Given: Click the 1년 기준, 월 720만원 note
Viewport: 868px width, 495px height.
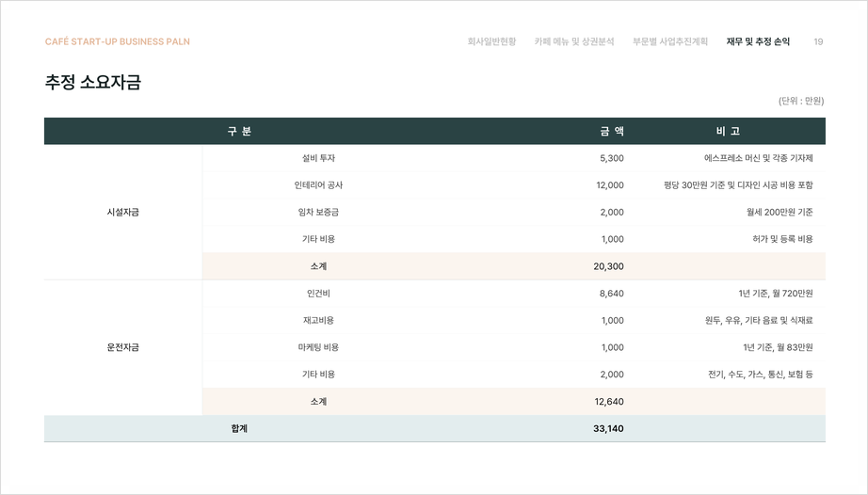Looking at the screenshot, I should 776,293.
